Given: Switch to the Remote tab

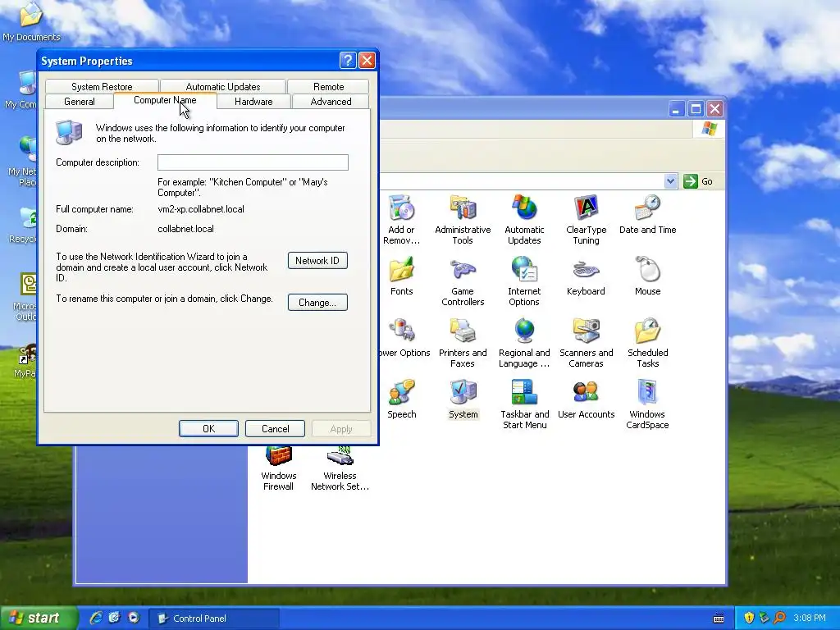Looking at the screenshot, I should (x=328, y=86).
